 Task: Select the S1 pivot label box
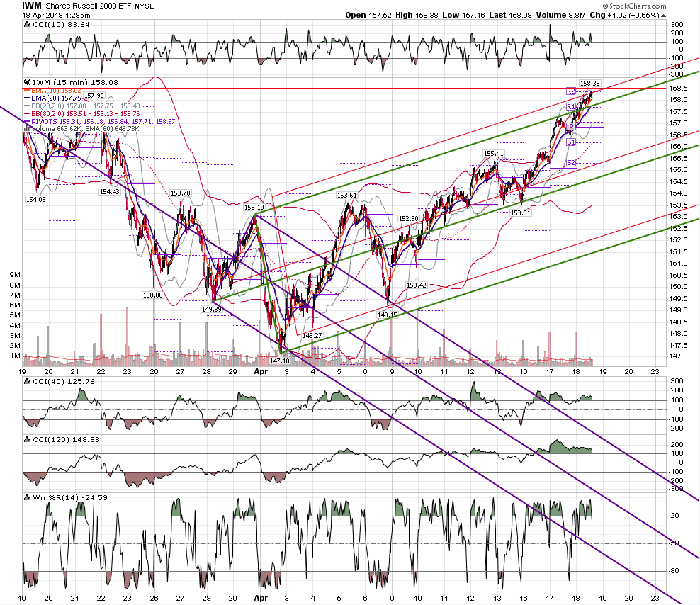(571, 142)
